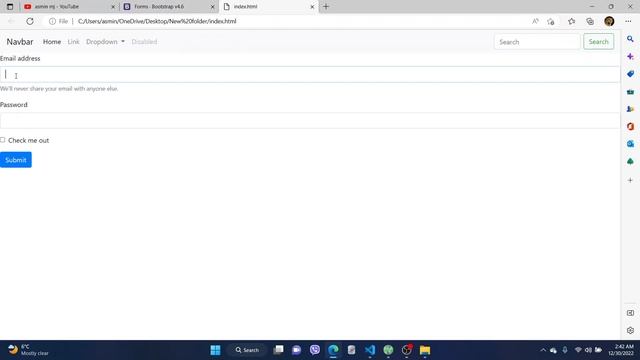Screen dimensions: 640x360
Task: Open the sidebar settings gear icon
Action: tap(630, 331)
